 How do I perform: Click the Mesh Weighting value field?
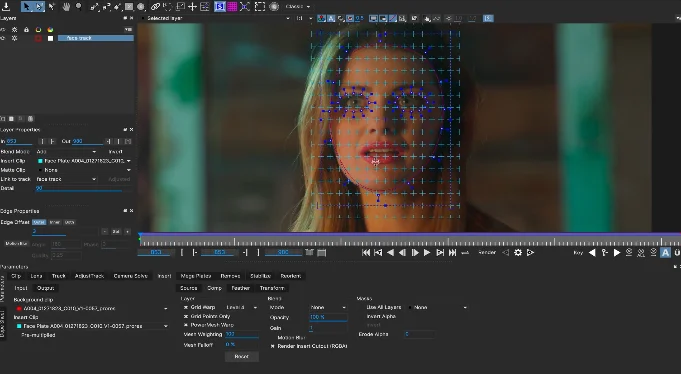(x=241, y=334)
